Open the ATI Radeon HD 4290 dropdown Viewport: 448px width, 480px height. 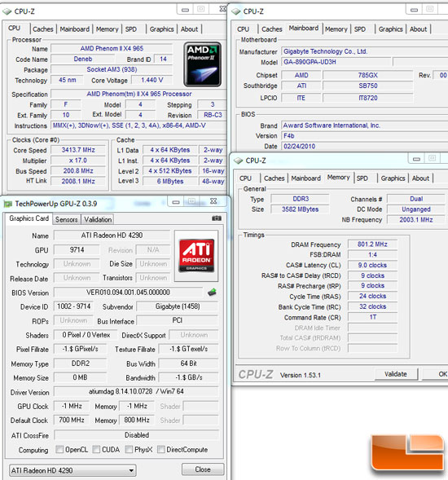click(x=72, y=470)
